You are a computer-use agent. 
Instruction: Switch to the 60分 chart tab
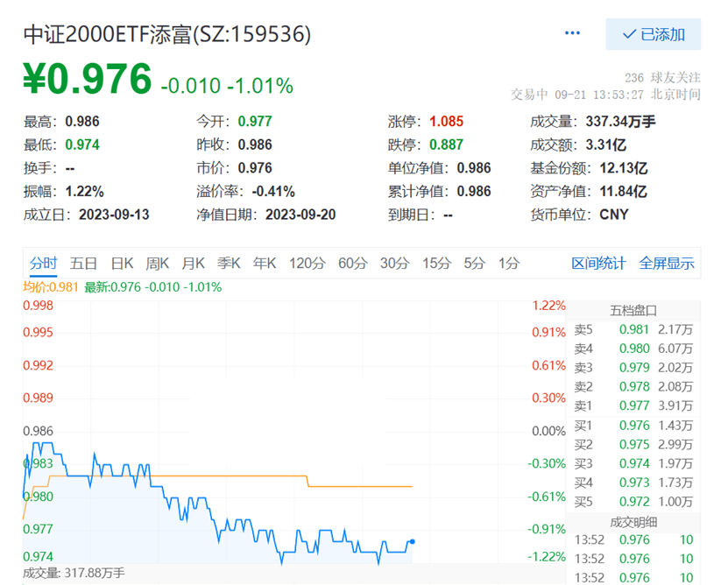(x=352, y=264)
